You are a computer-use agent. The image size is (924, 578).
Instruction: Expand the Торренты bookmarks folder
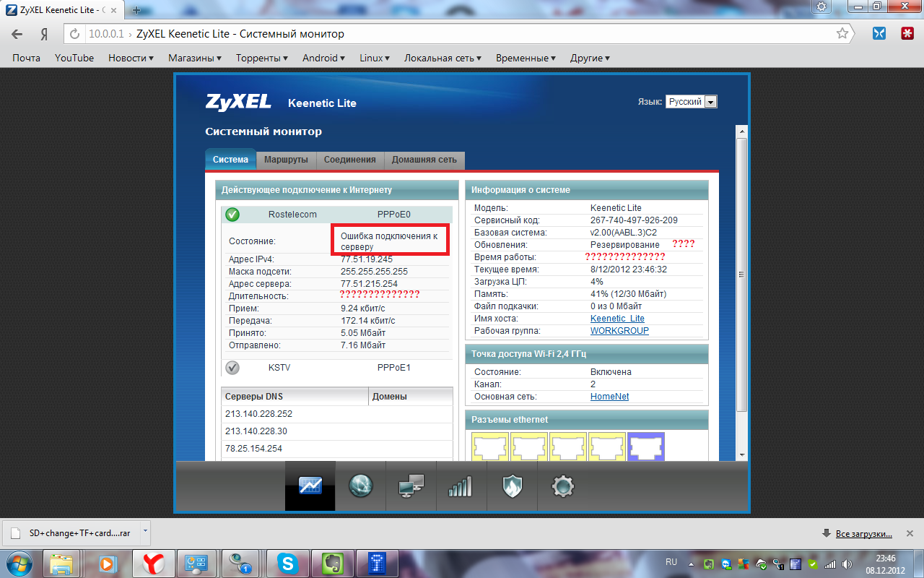coord(262,58)
